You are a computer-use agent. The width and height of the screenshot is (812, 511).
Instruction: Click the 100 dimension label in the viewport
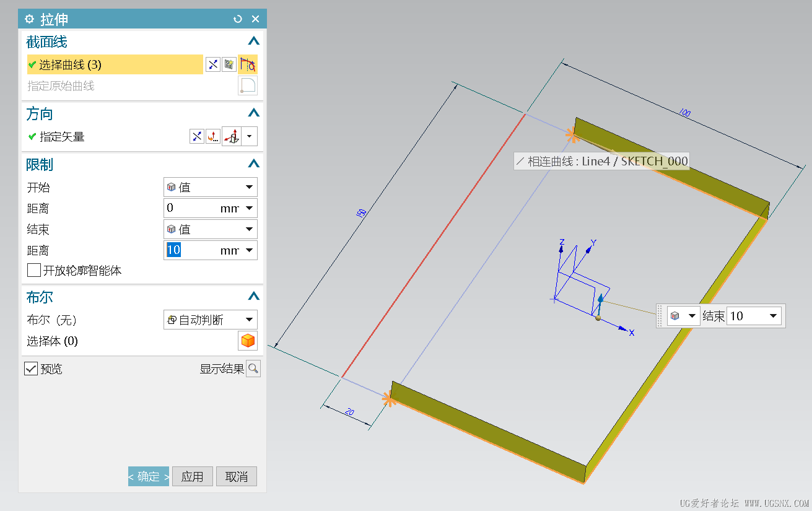click(x=684, y=113)
